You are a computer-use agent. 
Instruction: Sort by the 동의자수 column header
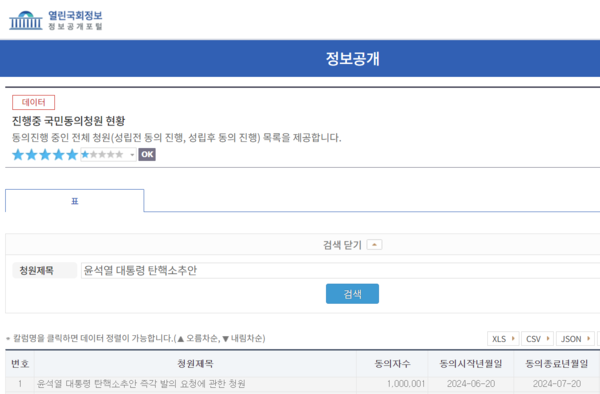(x=392, y=363)
